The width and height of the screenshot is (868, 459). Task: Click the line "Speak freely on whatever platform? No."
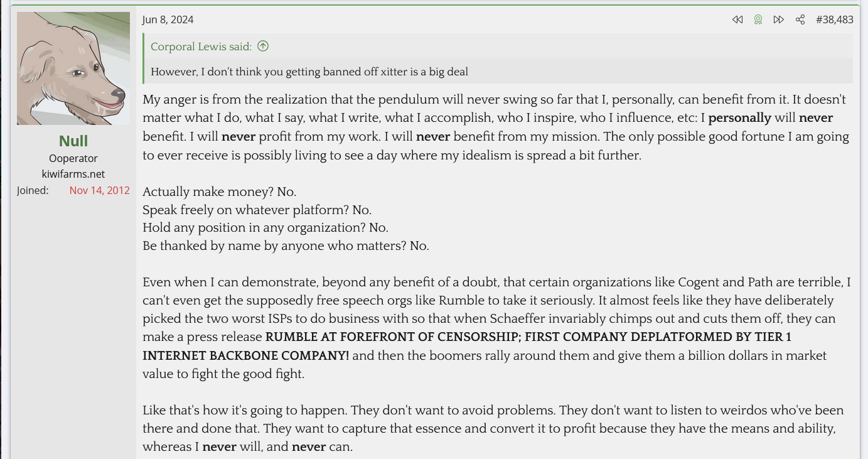point(257,210)
